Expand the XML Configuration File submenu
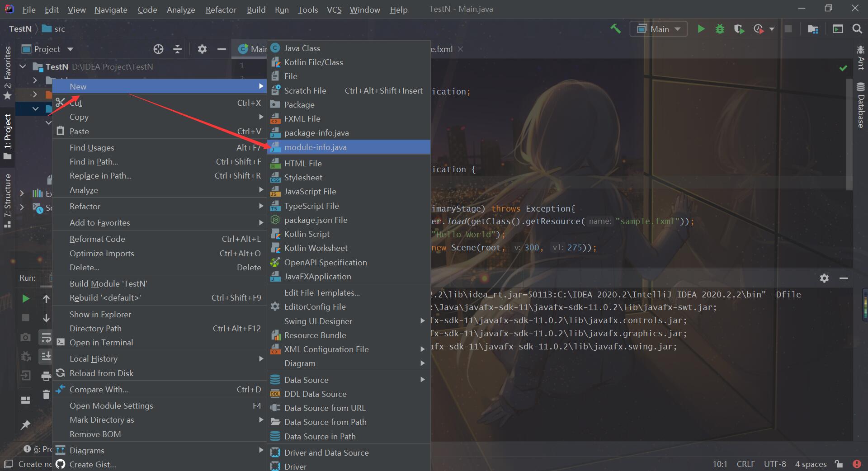 point(349,349)
